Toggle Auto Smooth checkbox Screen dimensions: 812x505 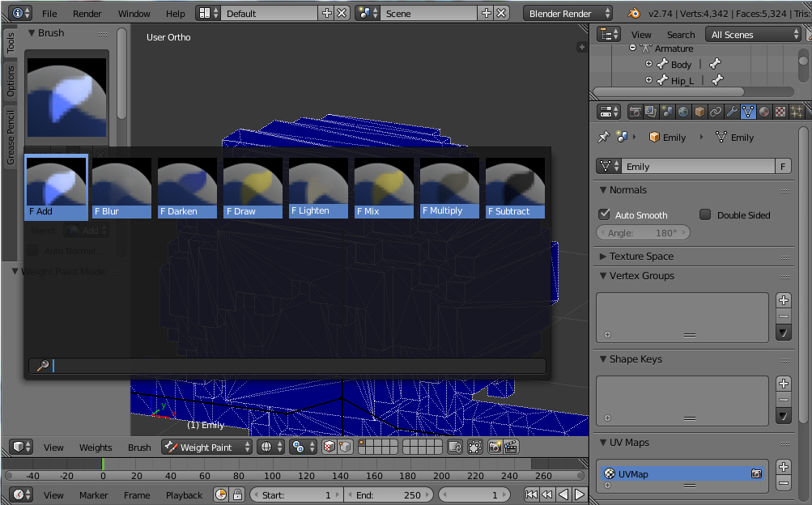[604, 214]
